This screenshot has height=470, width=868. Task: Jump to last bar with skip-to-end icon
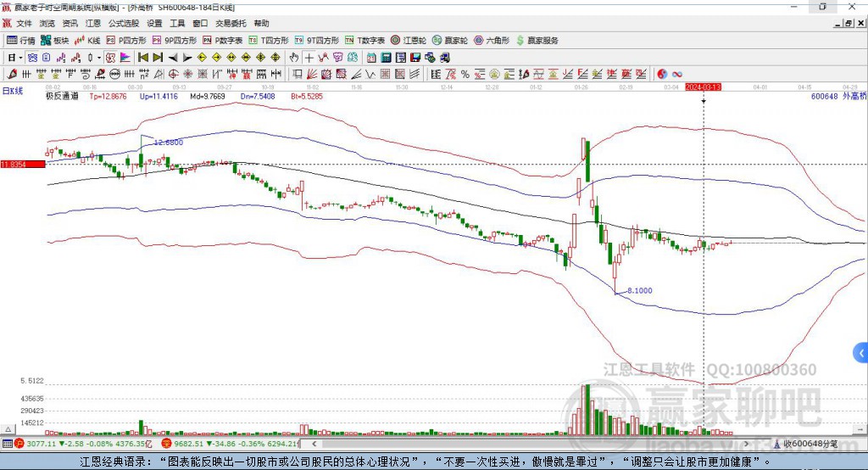point(158,58)
